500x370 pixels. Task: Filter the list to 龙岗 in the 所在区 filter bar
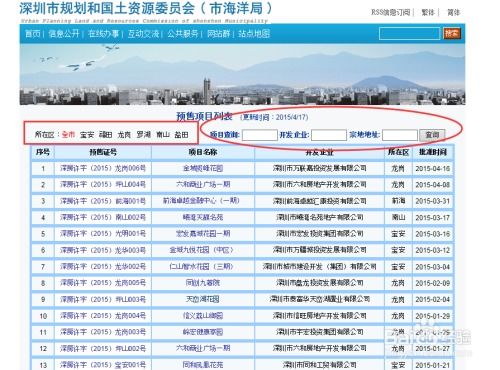coord(124,135)
